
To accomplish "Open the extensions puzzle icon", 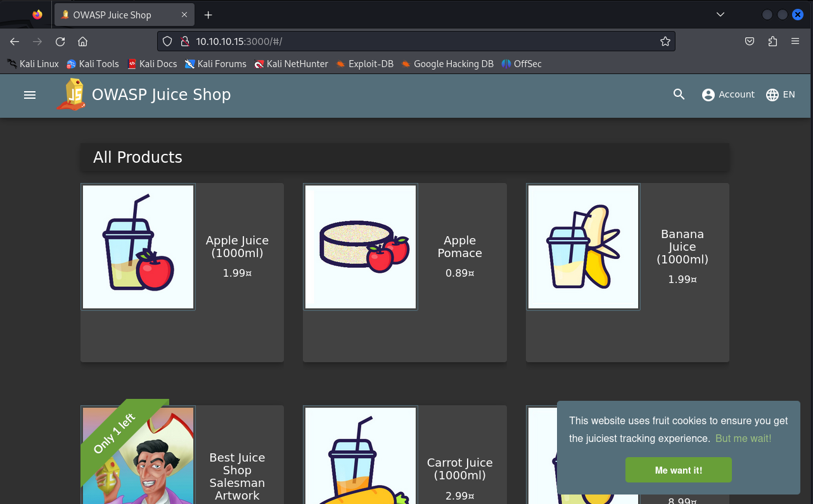I will click(x=772, y=41).
